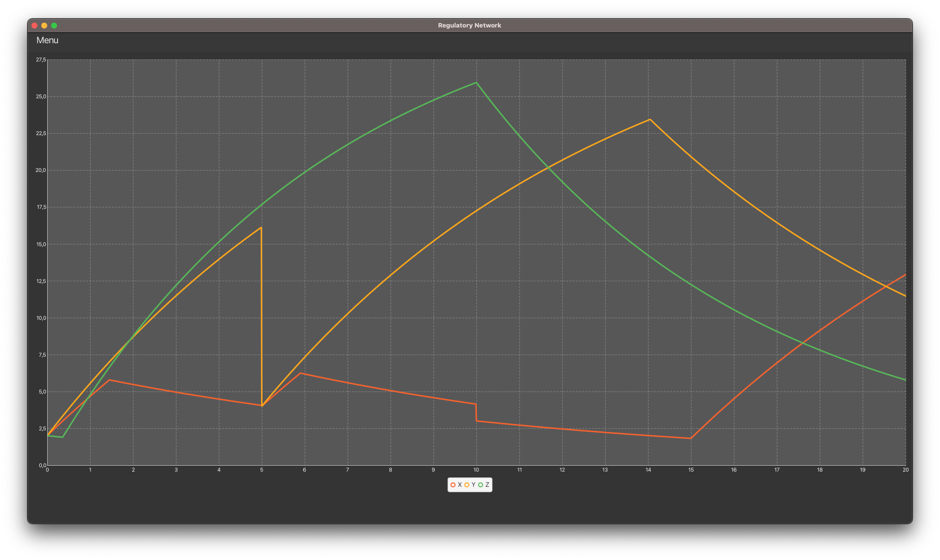This screenshot has width=940, height=560.
Task: Close the Regulatory Network window
Action: tap(34, 26)
